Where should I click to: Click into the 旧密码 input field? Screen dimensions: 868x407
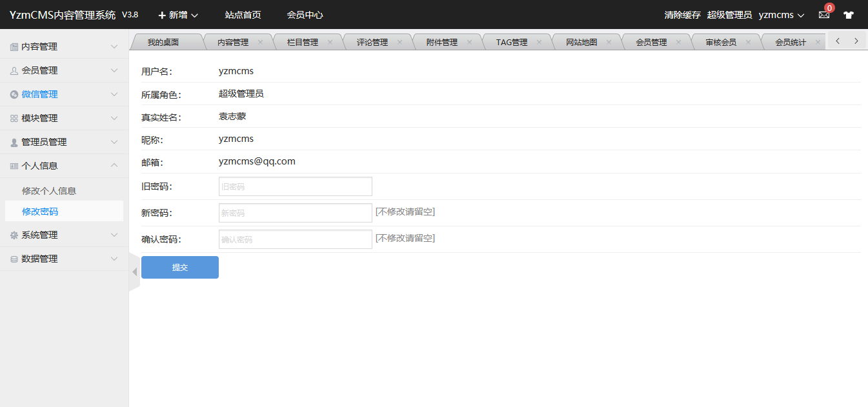tap(296, 186)
